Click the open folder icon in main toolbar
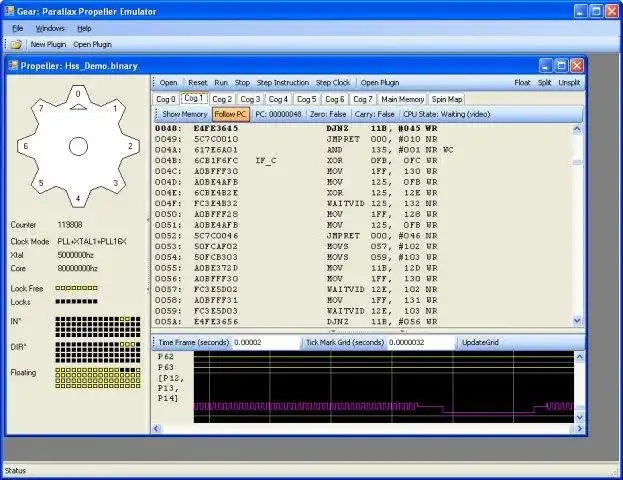Viewport: 623px width, 480px height. point(16,44)
